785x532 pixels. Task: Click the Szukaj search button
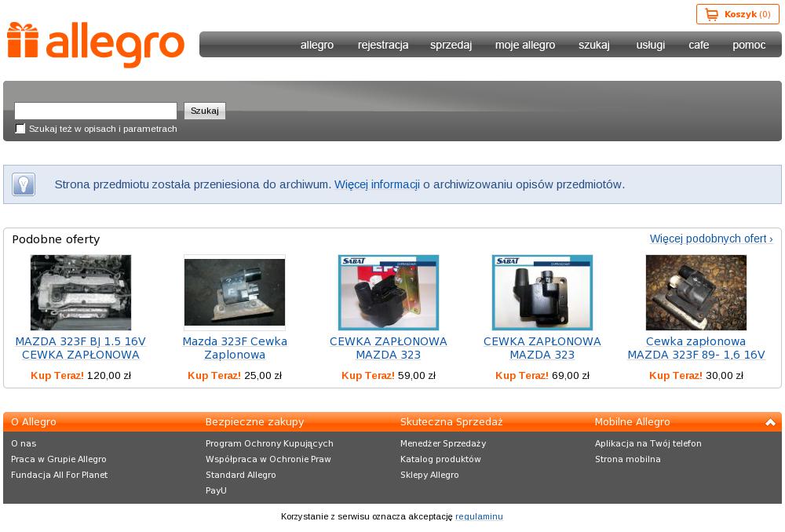coord(205,111)
